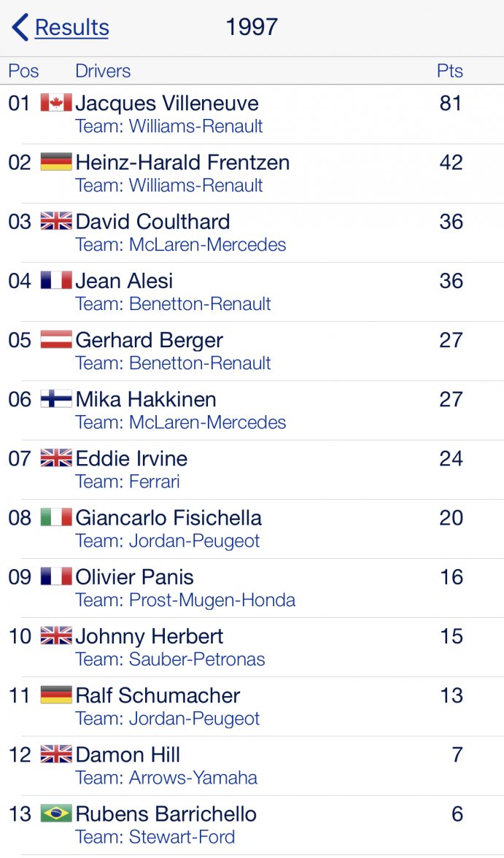Screen dimensions: 504x858
Task: Click Austrian flag beside Gerhard Berger
Action: (x=56, y=340)
